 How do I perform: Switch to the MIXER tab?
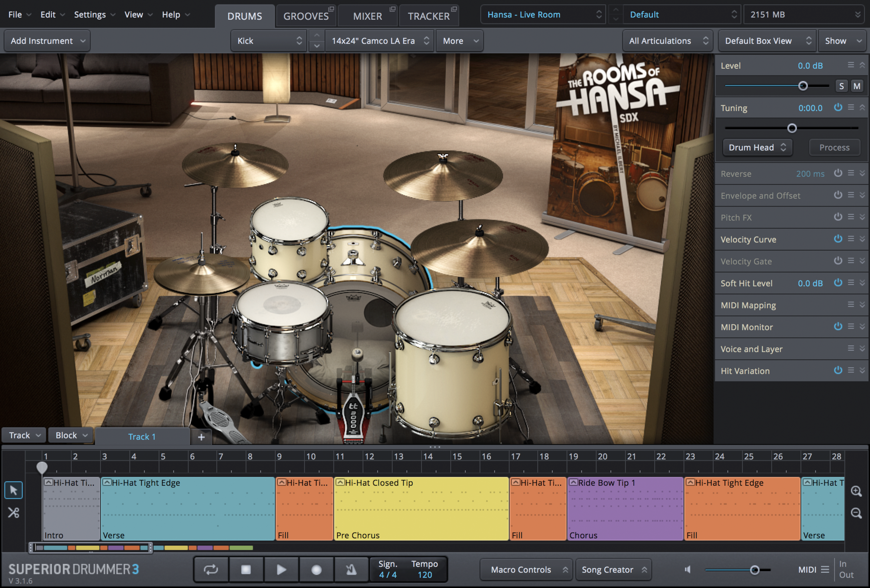(x=367, y=16)
